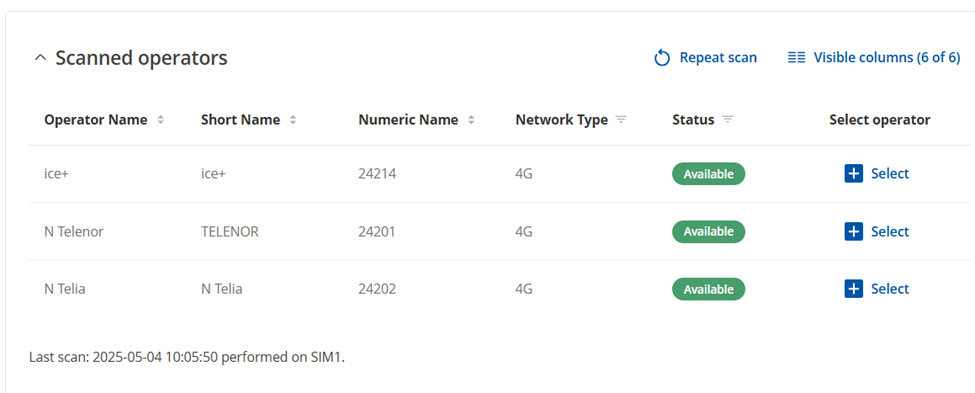Sort by Short Name arrows

pyautogui.click(x=293, y=120)
